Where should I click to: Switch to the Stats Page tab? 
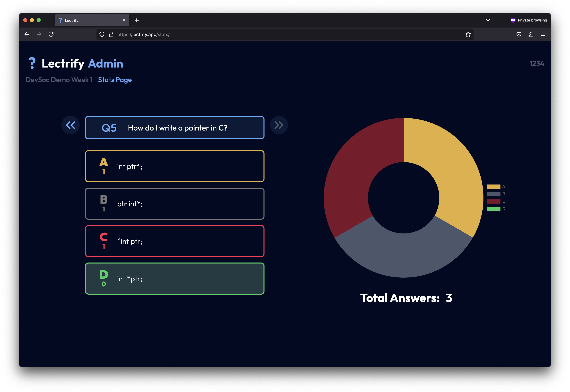[x=115, y=80]
